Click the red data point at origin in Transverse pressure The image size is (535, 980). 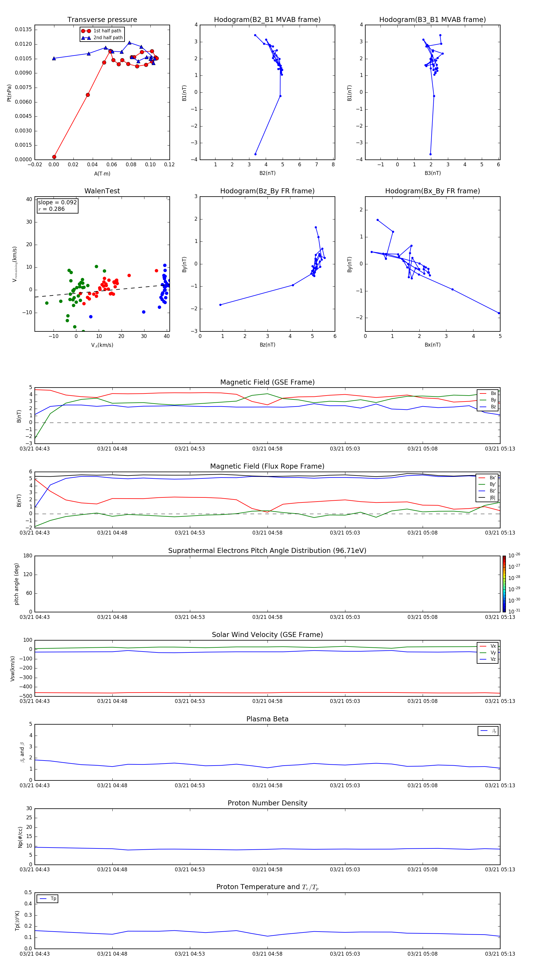[x=54, y=157]
